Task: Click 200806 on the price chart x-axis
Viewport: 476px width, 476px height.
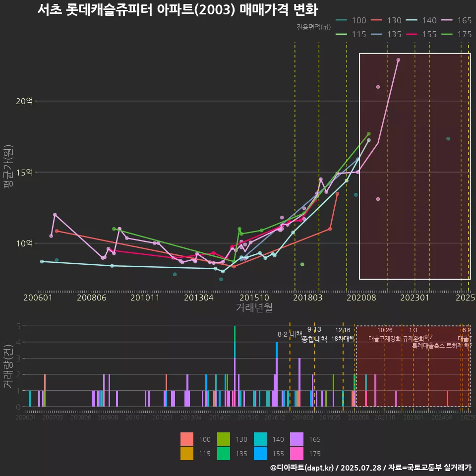Action: pyautogui.click(x=91, y=297)
